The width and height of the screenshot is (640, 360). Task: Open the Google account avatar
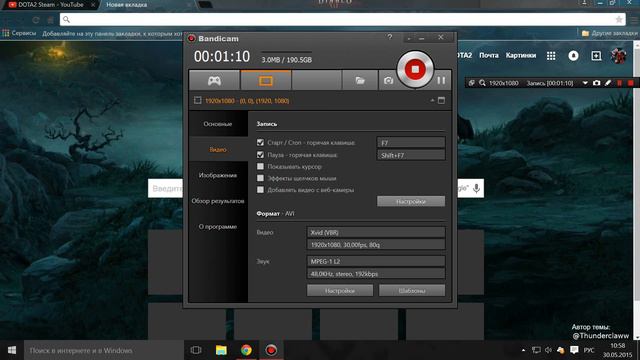click(618, 56)
